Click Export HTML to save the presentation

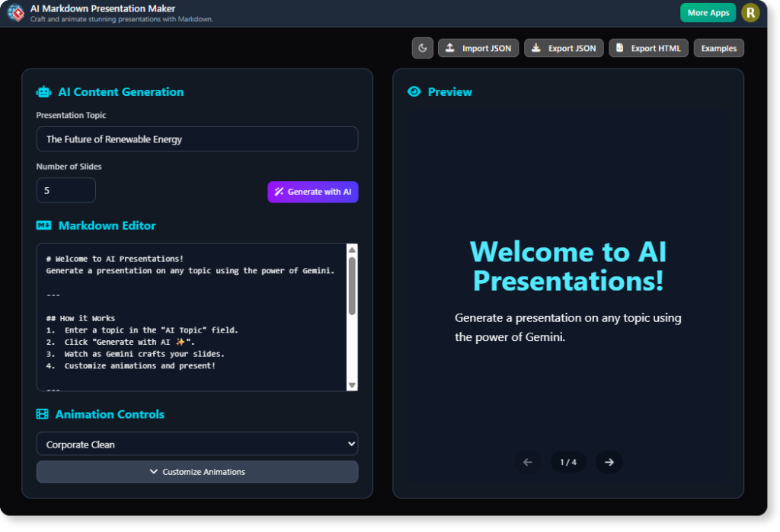[648, 47]
